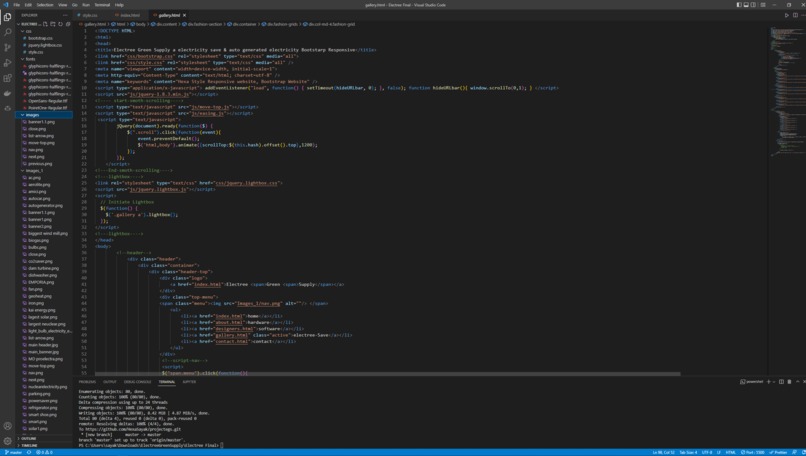The image size is (806, 456).
Task: Click the master branch in status bar
Action: point(14,452)
